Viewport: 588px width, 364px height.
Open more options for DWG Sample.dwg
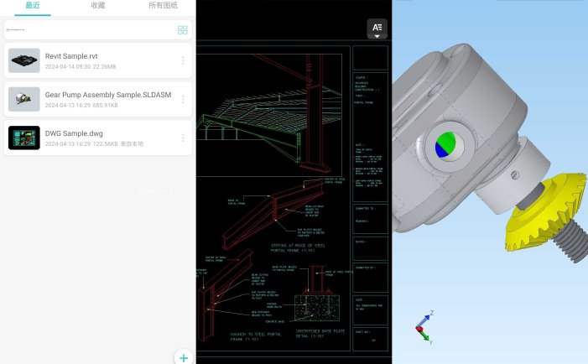183,138
